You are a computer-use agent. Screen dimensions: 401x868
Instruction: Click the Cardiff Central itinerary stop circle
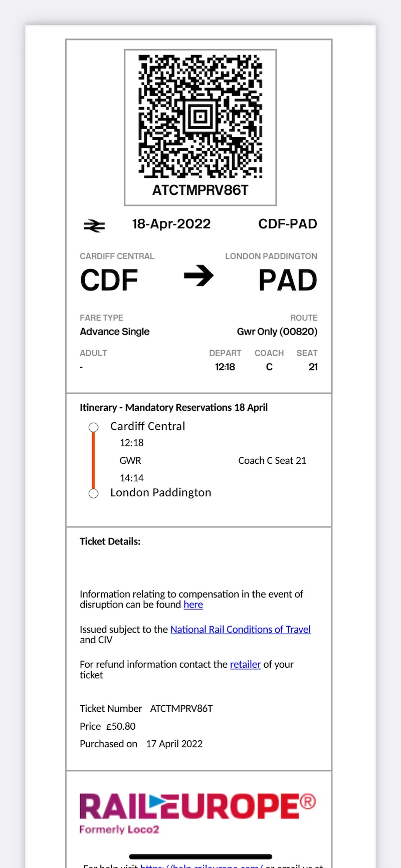[93, 427]
